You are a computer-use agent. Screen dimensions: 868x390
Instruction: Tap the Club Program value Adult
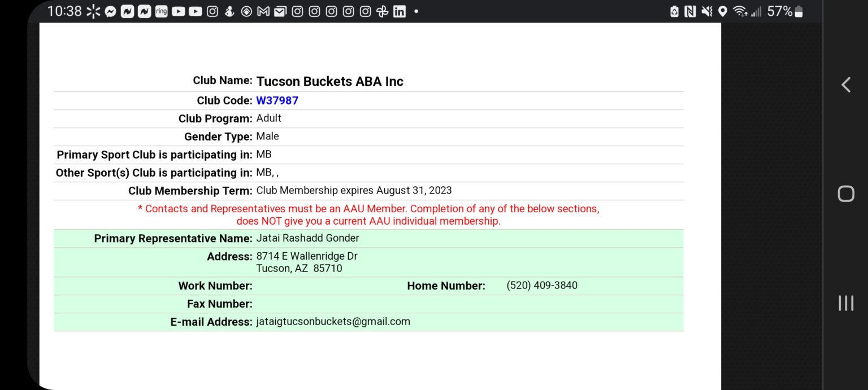tap(269, 119)
